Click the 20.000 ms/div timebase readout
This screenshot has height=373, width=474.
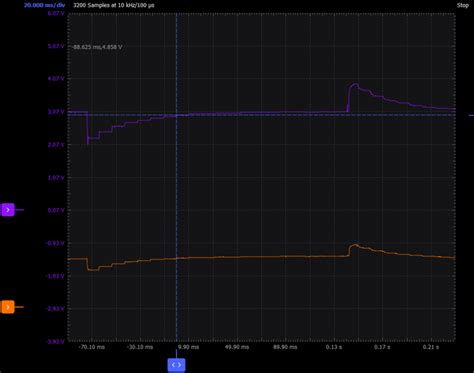44,5
